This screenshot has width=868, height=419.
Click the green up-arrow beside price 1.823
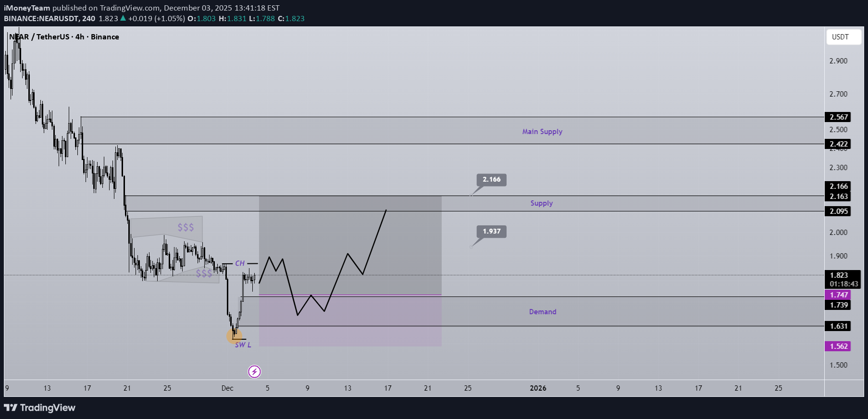tap(123, 18)
